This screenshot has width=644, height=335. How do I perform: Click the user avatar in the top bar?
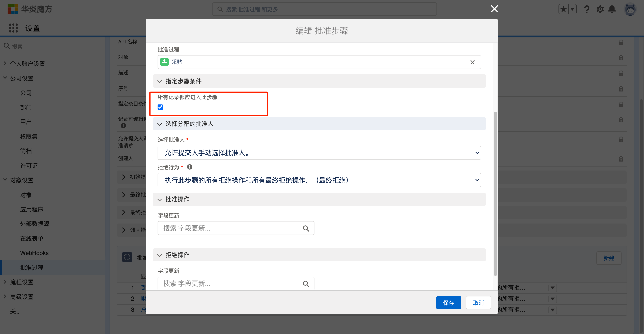point(630,9)
